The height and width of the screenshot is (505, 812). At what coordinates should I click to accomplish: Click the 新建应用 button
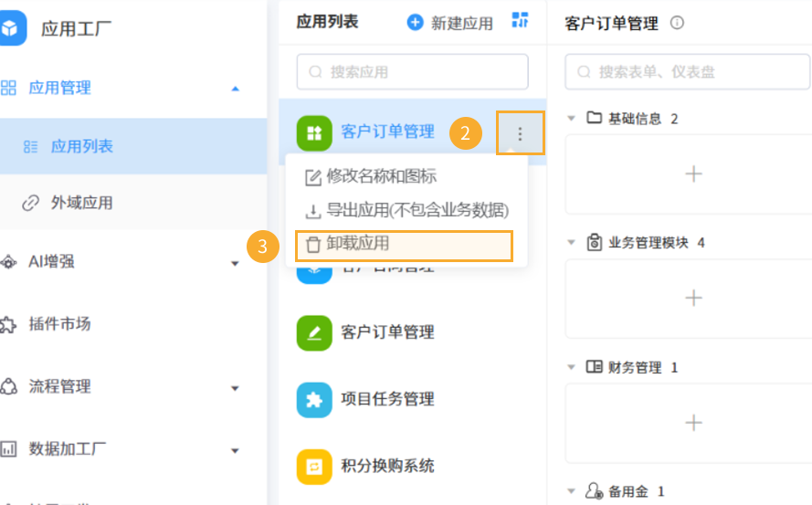click(450, 23)
